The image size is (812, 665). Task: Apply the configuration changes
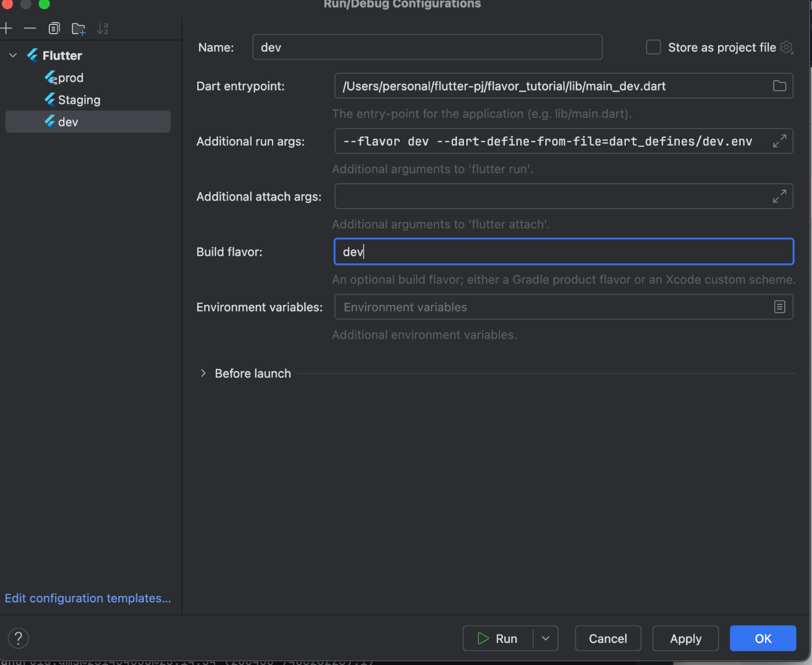686,638
